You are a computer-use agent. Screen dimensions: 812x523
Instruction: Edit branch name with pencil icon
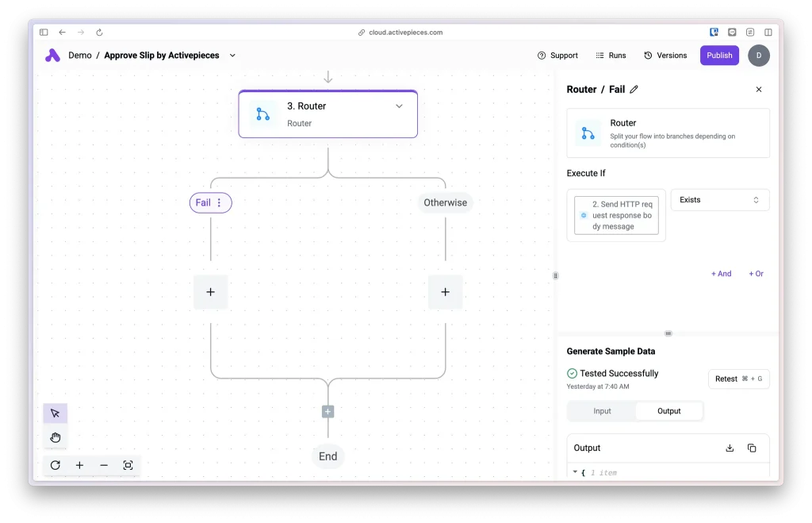pos(634,89)
